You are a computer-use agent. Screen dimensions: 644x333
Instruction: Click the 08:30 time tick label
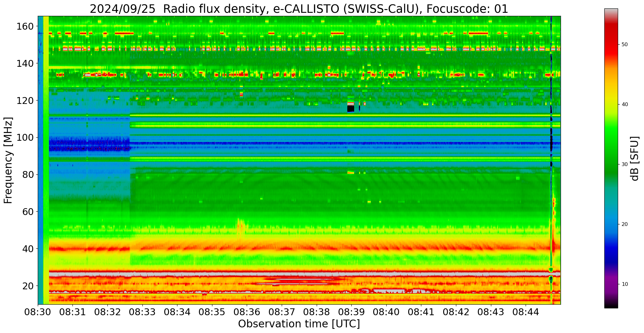(38, 312)
